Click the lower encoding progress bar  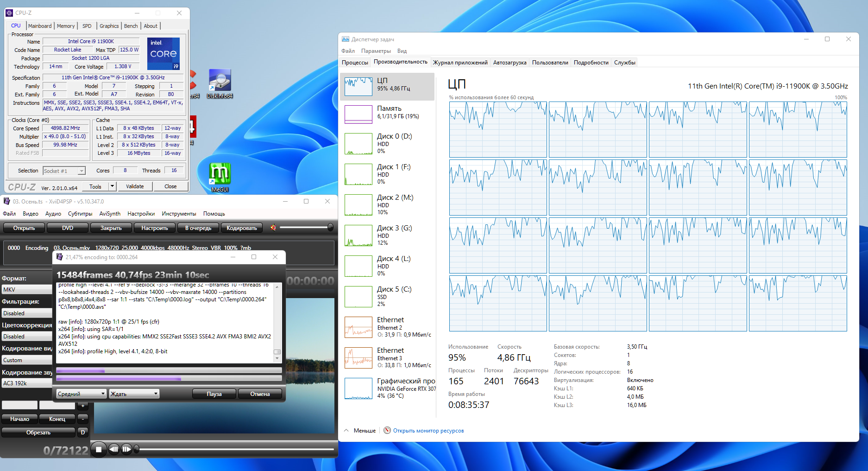point(169,379)
